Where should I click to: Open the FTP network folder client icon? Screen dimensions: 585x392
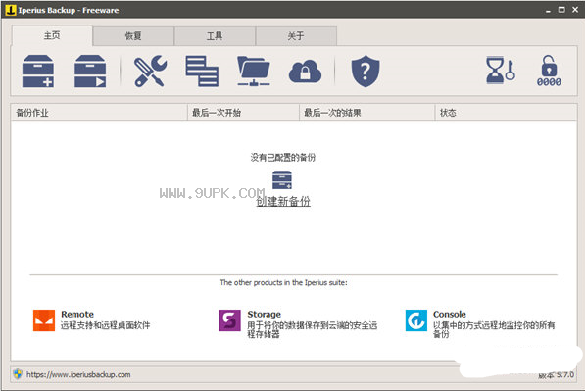pos(254,71)
